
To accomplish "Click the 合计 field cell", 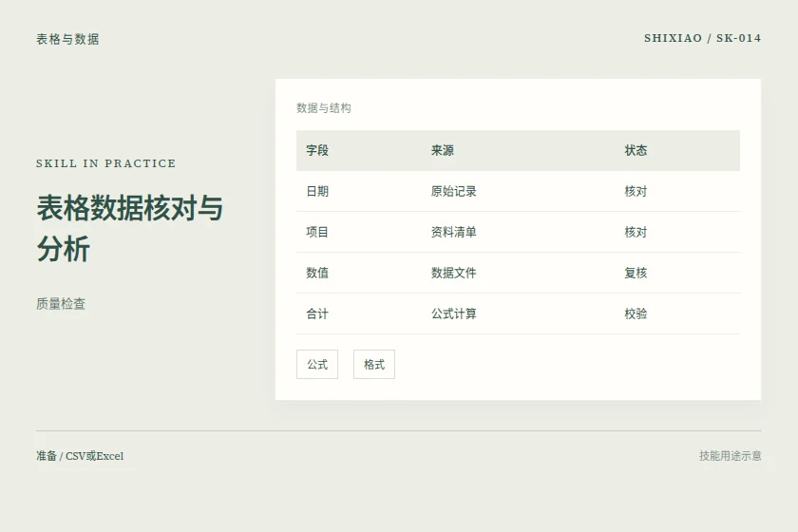I will pos(317,313).
